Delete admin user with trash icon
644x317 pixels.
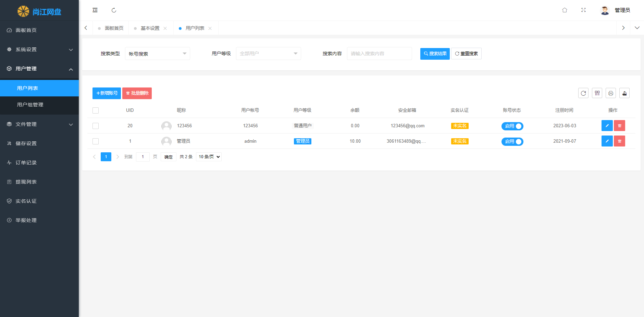pos(619,141)
